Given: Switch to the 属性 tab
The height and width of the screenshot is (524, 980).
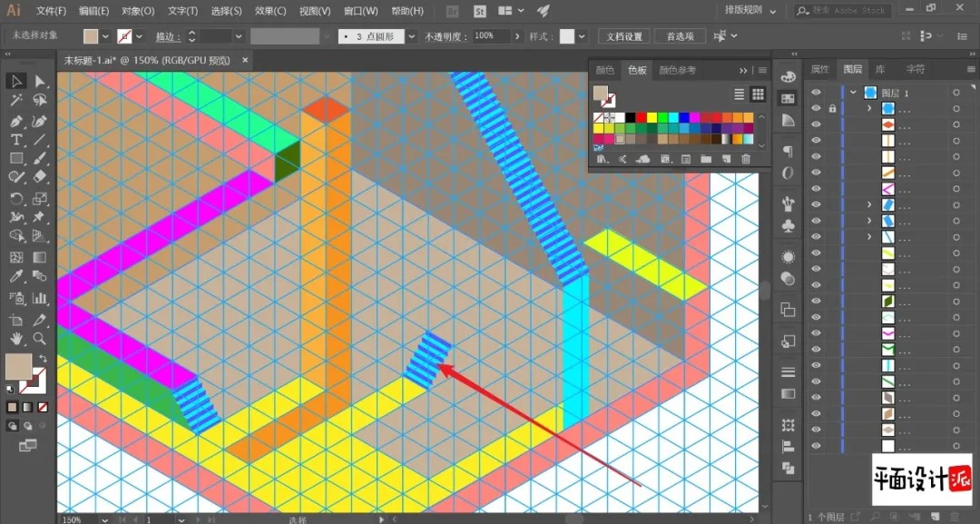Looking at the screenshot, I should click(x=819, y=69).
